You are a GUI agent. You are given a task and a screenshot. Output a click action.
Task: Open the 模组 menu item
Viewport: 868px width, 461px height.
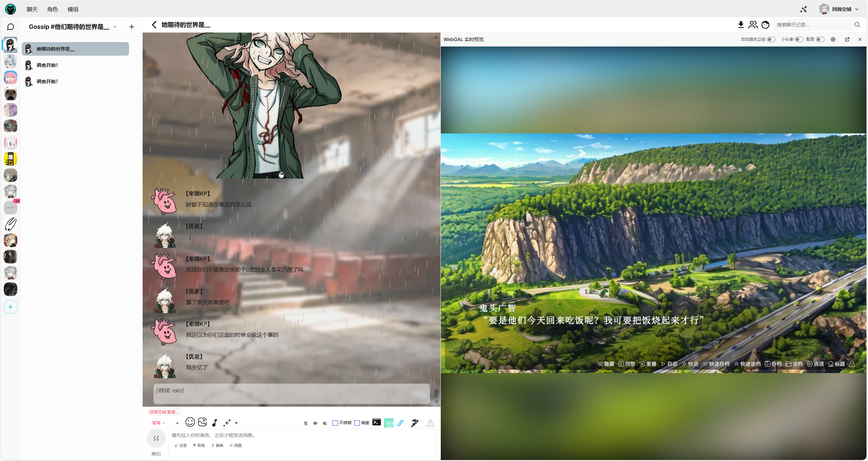pos(73,9)
